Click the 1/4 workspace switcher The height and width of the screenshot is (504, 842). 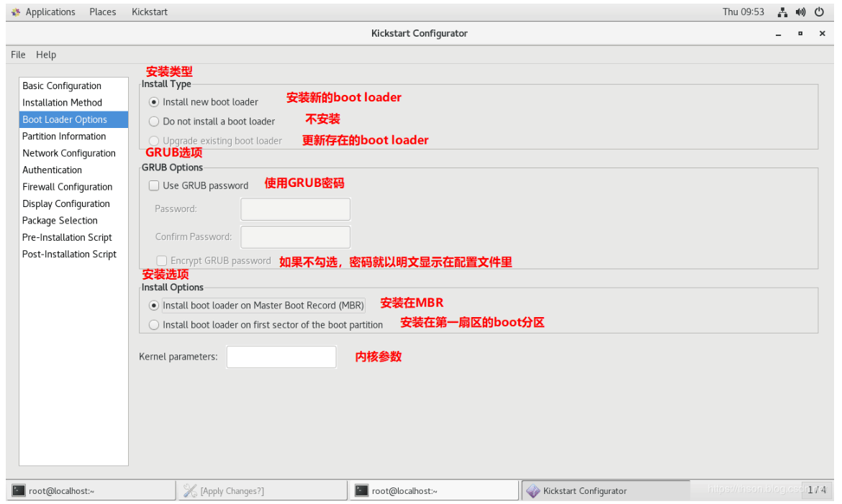817,490
